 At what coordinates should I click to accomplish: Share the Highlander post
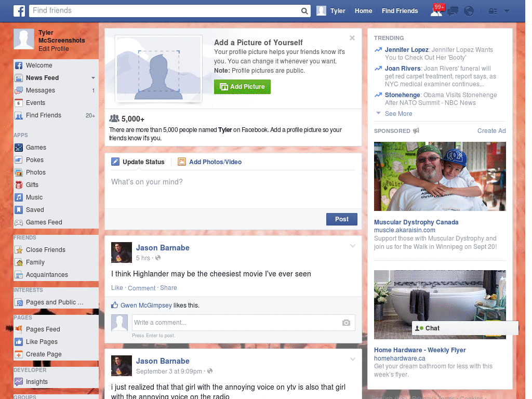click(168, 288)
